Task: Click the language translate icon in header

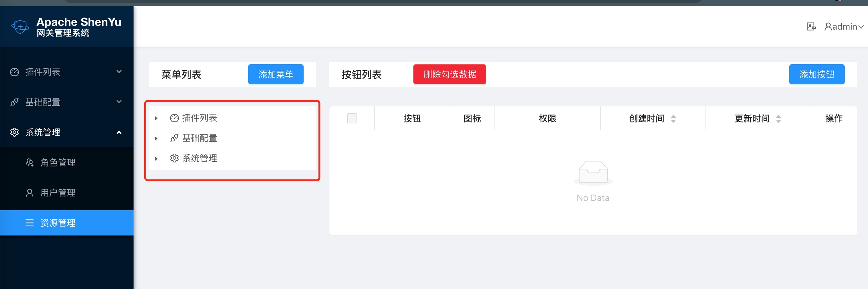Action: tap(811, 27)
